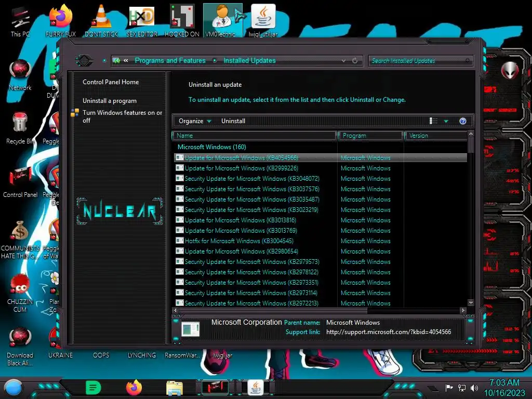This screenshot has height=399, width=532.
Task: Open the FURRY FUX Firefox shortcut
Action: (x=60, y=21)
